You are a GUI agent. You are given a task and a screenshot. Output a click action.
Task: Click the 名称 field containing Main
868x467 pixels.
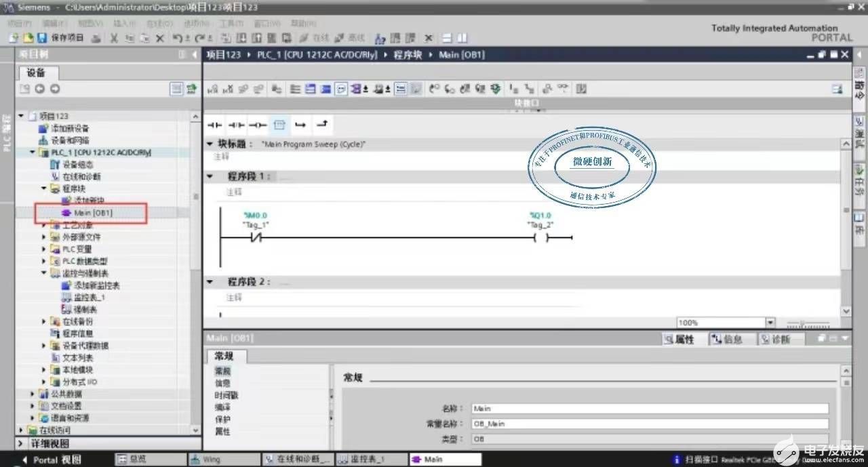[650, 409]
